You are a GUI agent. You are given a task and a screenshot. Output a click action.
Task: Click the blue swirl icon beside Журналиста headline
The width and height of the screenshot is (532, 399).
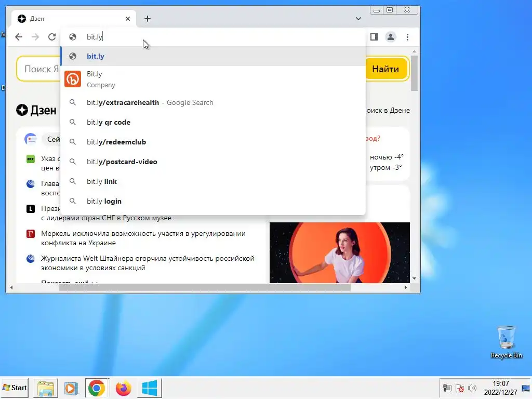(x=31, y=259)
